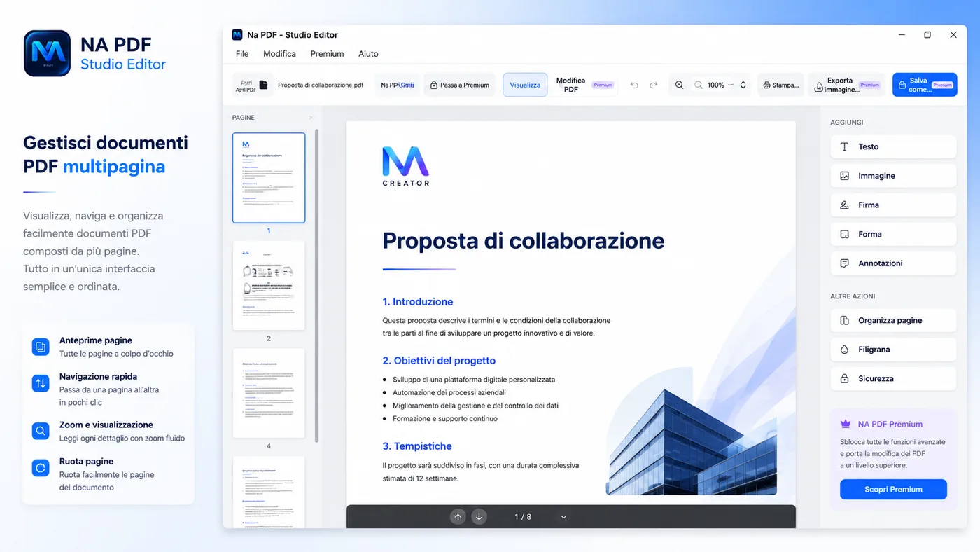Click Navigazione rapida arrows icon
This screenshot has width=980, height=552.
pos(41,382)
